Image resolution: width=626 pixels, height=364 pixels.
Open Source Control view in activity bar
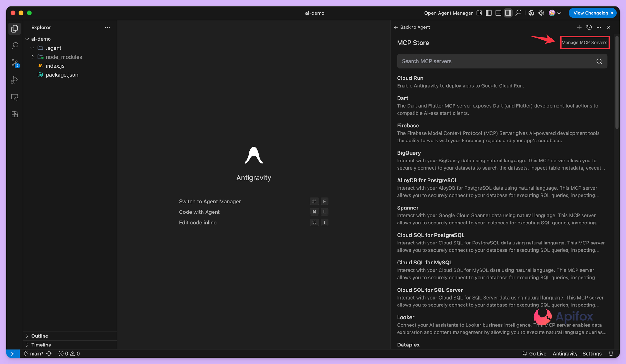15,63
